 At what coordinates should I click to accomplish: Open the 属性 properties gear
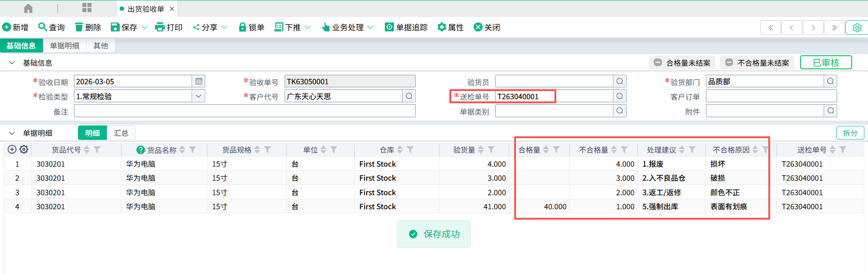[x=450, y=27]
